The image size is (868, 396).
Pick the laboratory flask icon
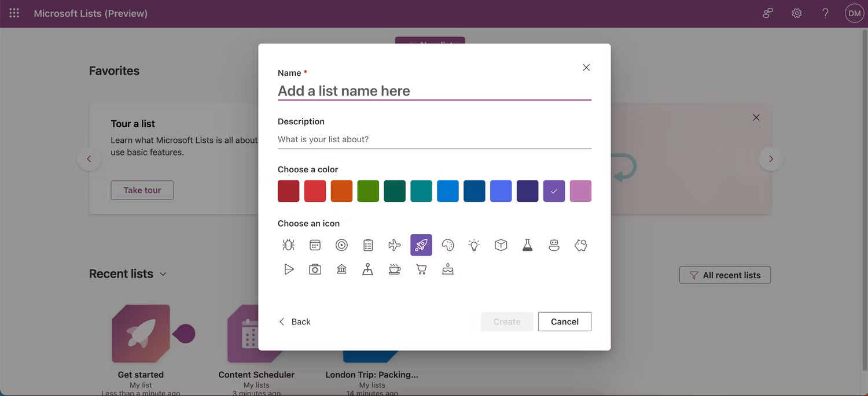point(528,245)
